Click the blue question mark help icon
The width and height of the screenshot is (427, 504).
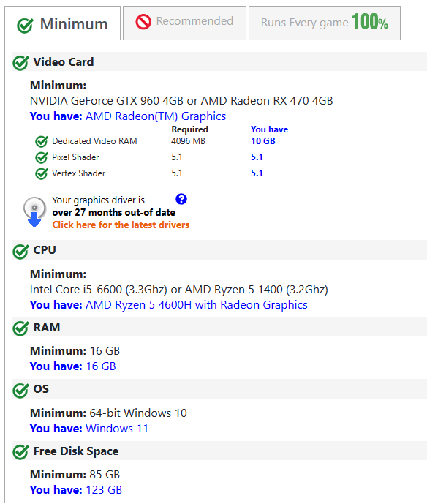pyautogui.click(x=181, y=199)
